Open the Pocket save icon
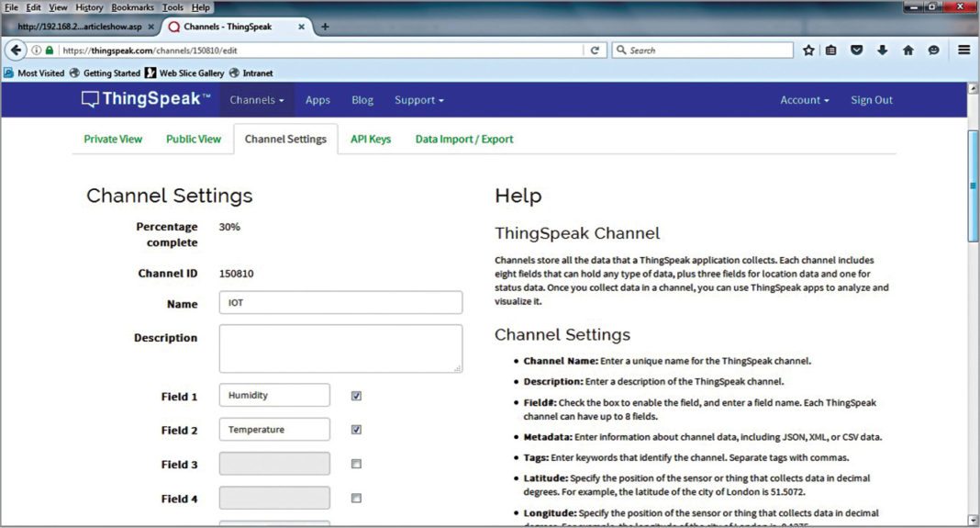The height and width of the screenshot is (528, 980). pos(857,51)
